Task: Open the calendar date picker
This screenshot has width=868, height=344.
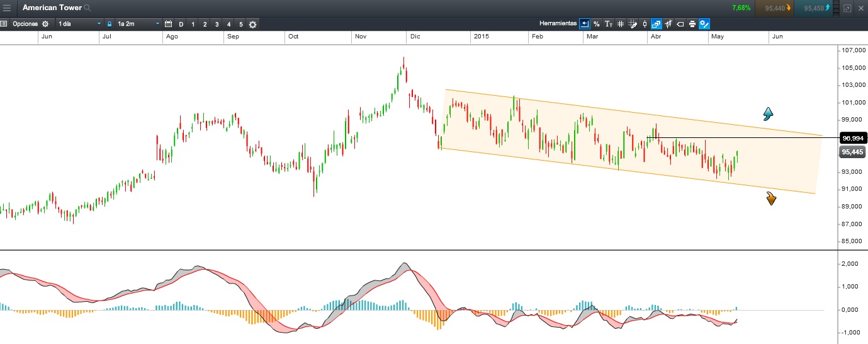Action: click(x=168, y=24)
